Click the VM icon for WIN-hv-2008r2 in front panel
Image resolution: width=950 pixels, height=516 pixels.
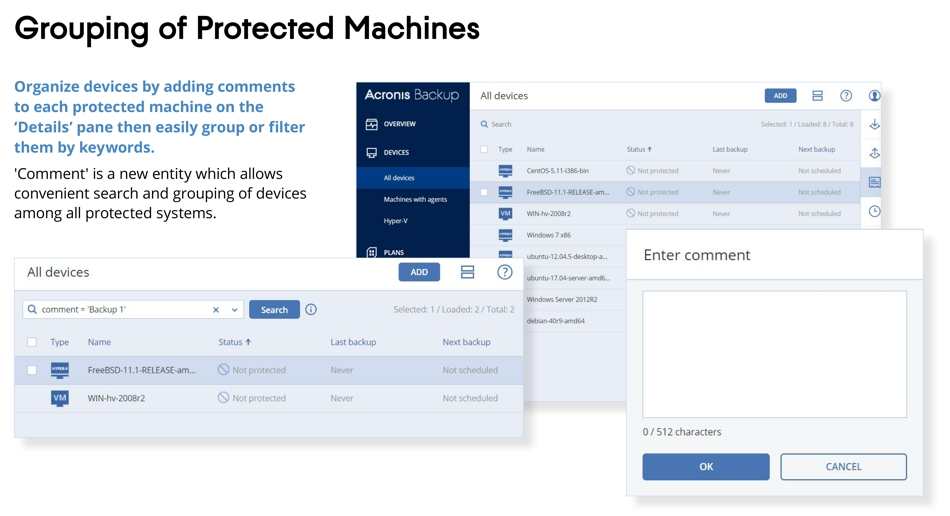(59, 399)
